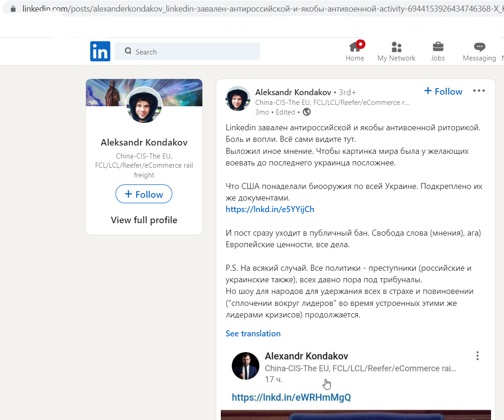
Task: Click the embedded image preview below the shared link
Action: [356, 415]
